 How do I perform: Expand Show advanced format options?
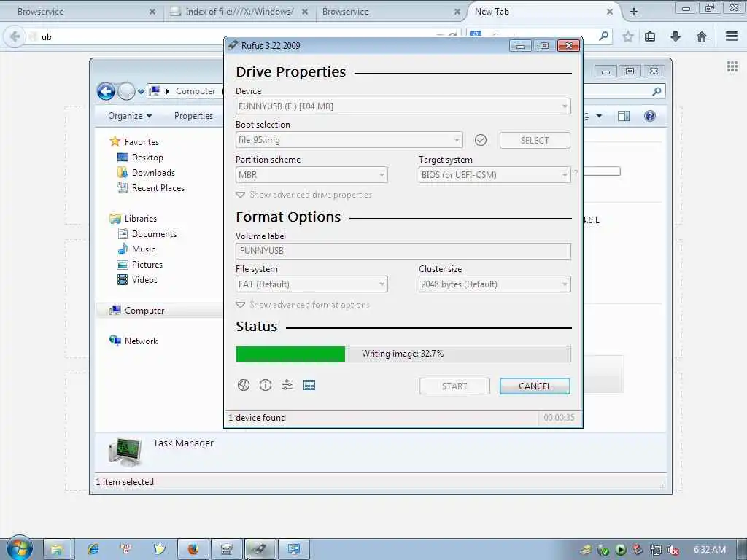[303, 305]
